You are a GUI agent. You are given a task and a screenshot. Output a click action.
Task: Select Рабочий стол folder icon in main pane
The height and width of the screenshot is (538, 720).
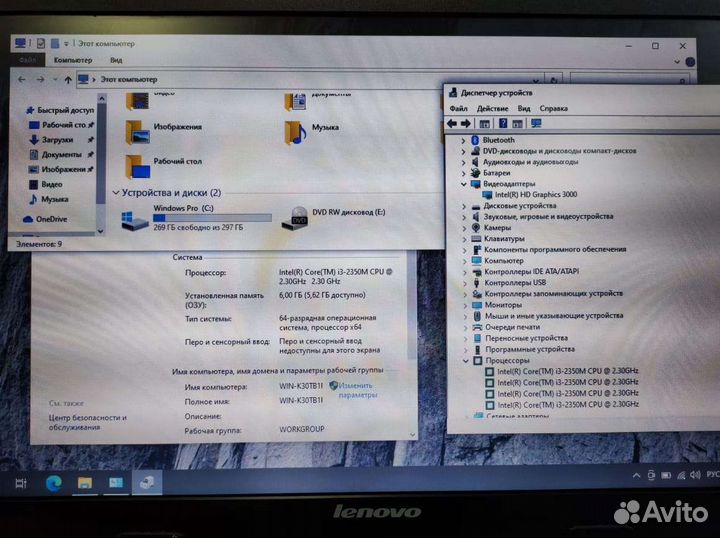(x=137, y=167)
